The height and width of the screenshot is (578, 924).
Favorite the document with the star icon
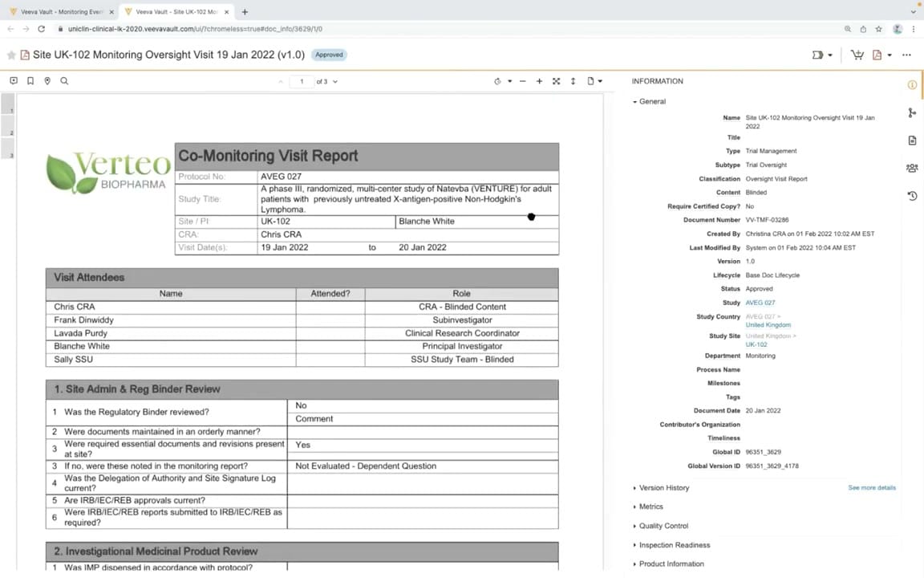tap(11, 55)
